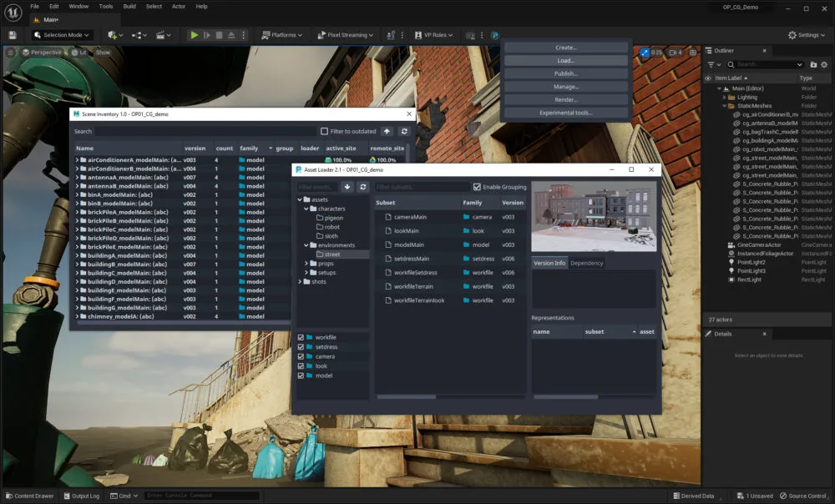Click the OpenPype icon in the main toolbar

(494, 35)
